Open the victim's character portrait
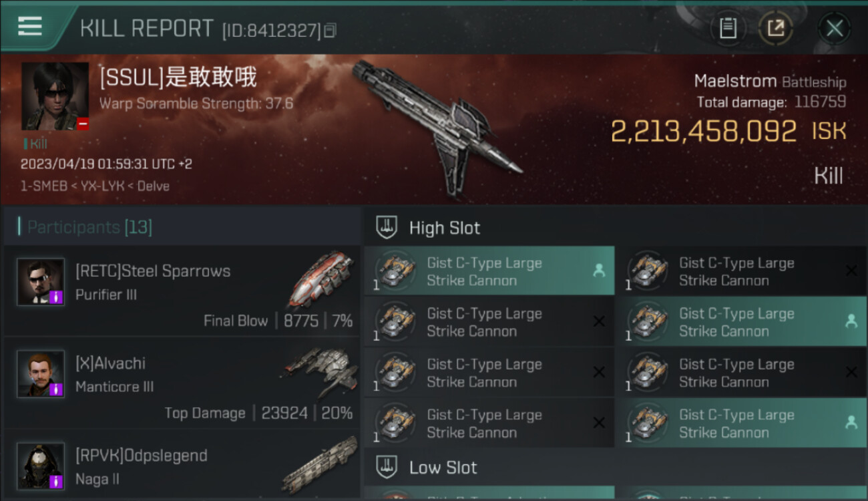 pyautogui.click(x=55, y=96)
